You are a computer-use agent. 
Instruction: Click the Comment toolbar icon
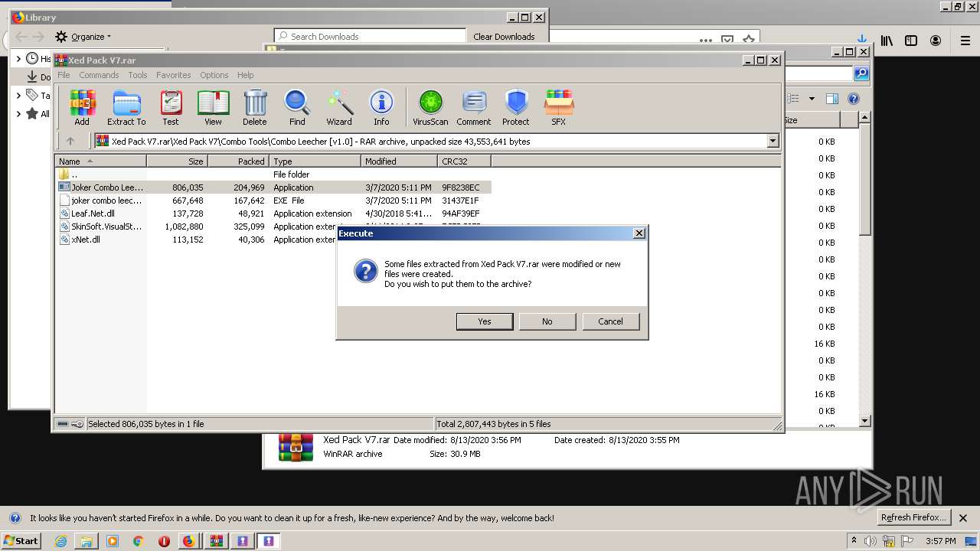pyautogui.click(x=474, y=108)
